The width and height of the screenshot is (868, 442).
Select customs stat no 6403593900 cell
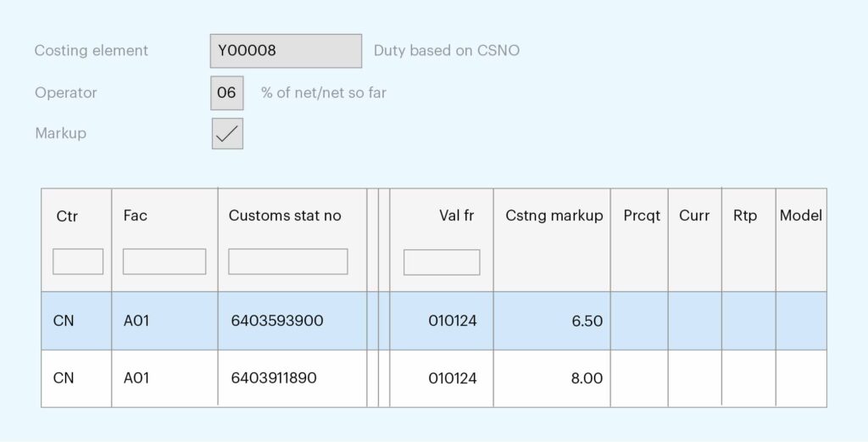click(292, 321)
